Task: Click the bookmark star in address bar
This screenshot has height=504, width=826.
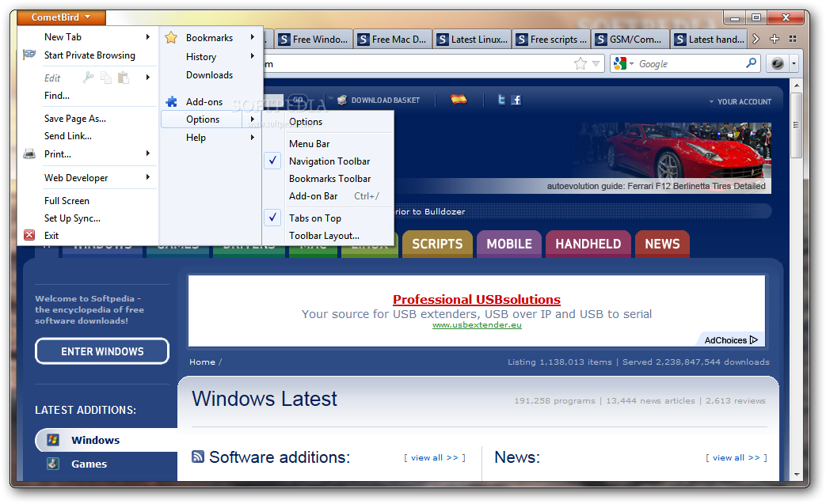Action: (x=580, y=63)
